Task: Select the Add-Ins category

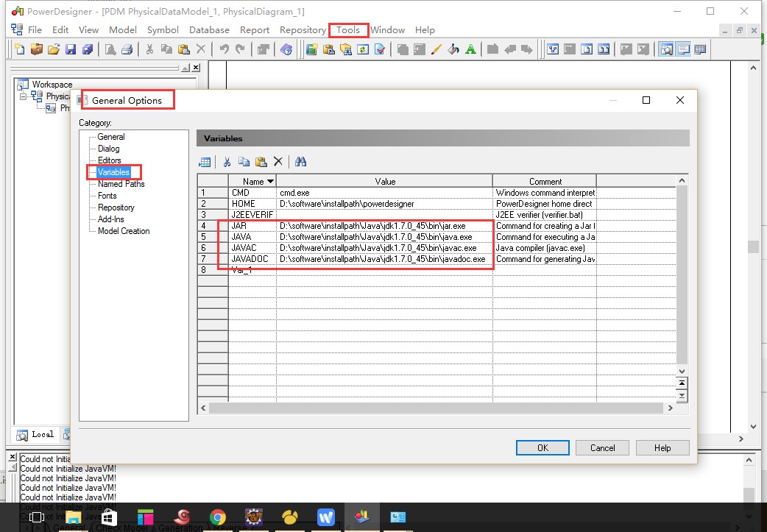Action: (111, 219)
